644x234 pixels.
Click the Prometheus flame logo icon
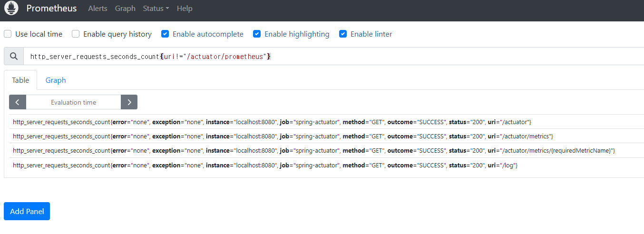11,8
